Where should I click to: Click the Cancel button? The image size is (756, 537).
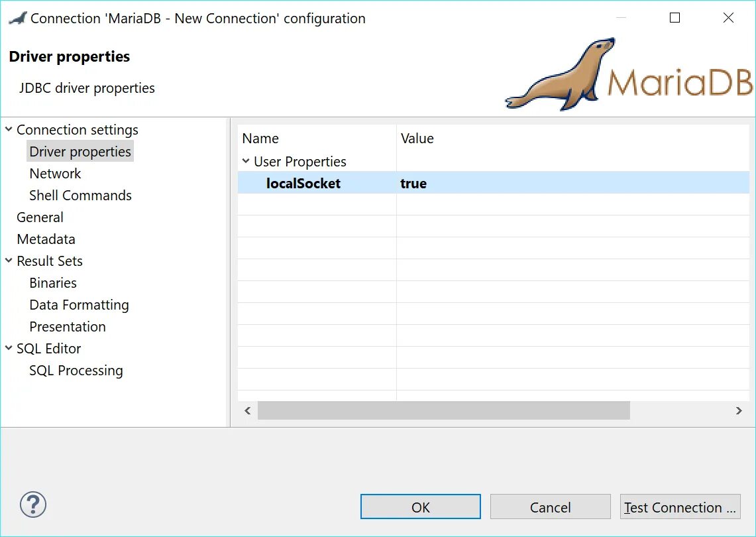[550, 507]
